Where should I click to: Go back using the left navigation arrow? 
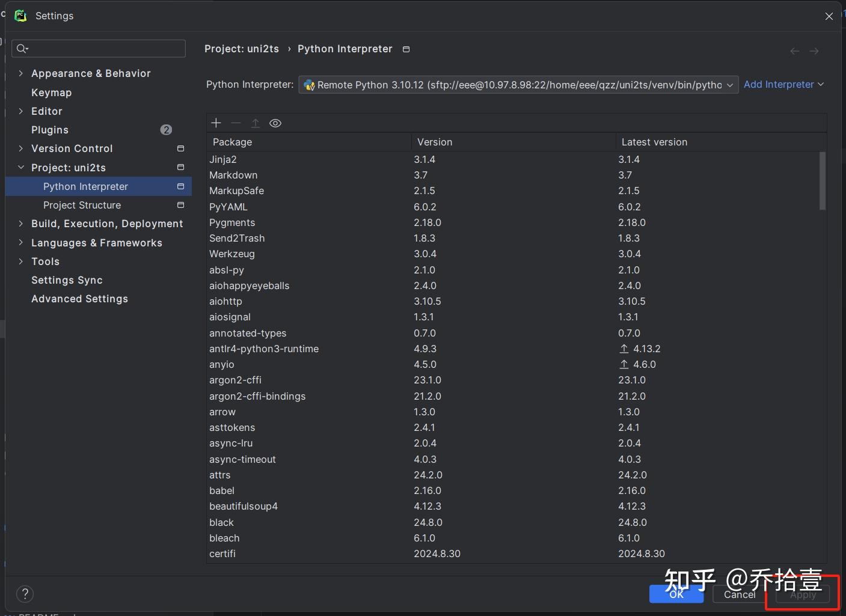[794, 51]
